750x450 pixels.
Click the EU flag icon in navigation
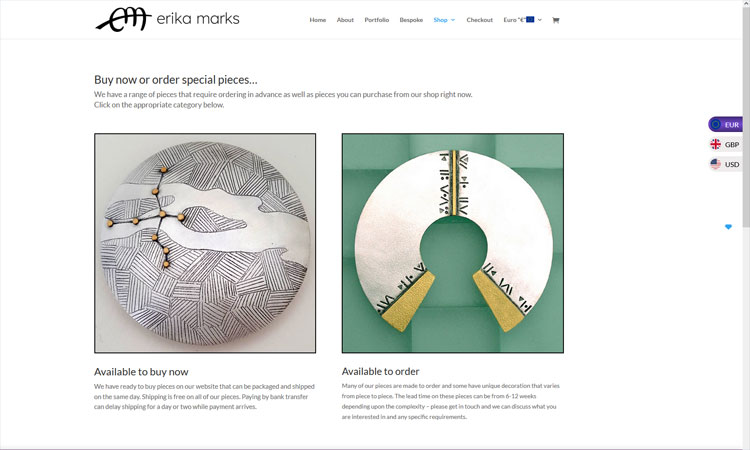click(x=530, y=20)
